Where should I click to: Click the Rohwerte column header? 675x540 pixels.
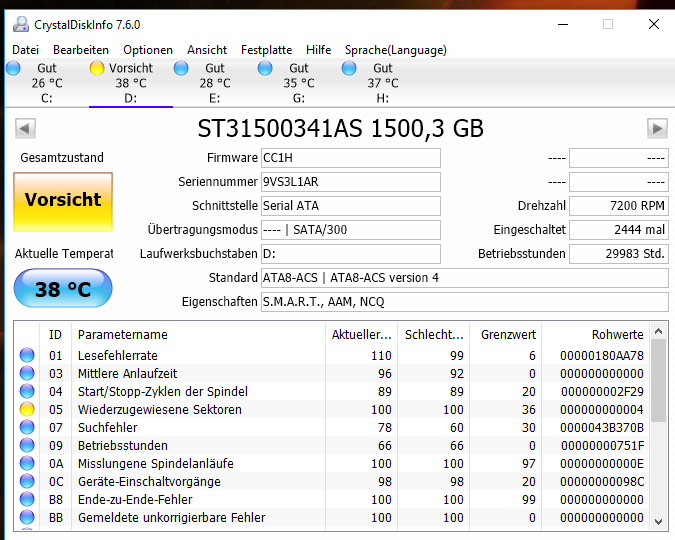point(596,335)
